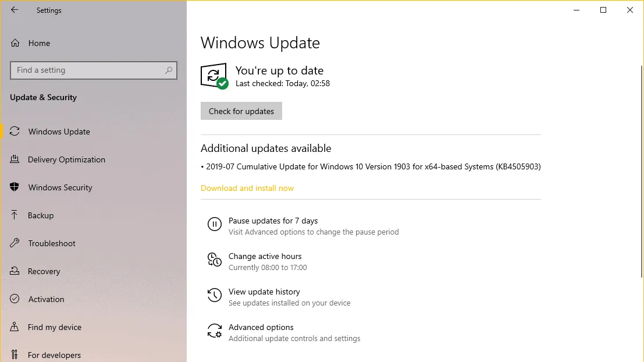This screenshot has height=362, width=644.
Task: Open Recovery settings
Action: pyautogui.click(x=14, y=271)
